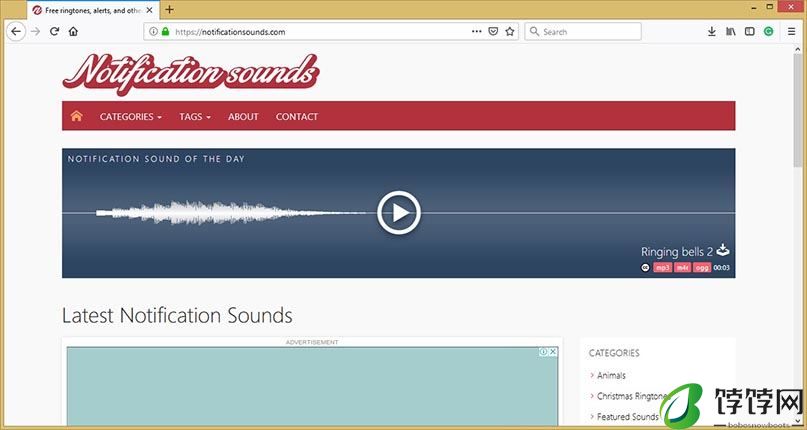807x430 pixels.
Task: View site information icon in address bar
Action: (x=153, y=31)
